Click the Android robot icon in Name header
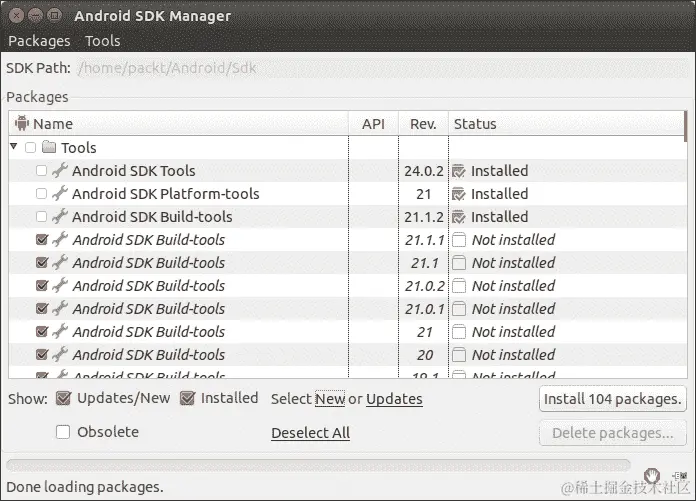Viewport: 696px width, 501px height. point(21,123)
